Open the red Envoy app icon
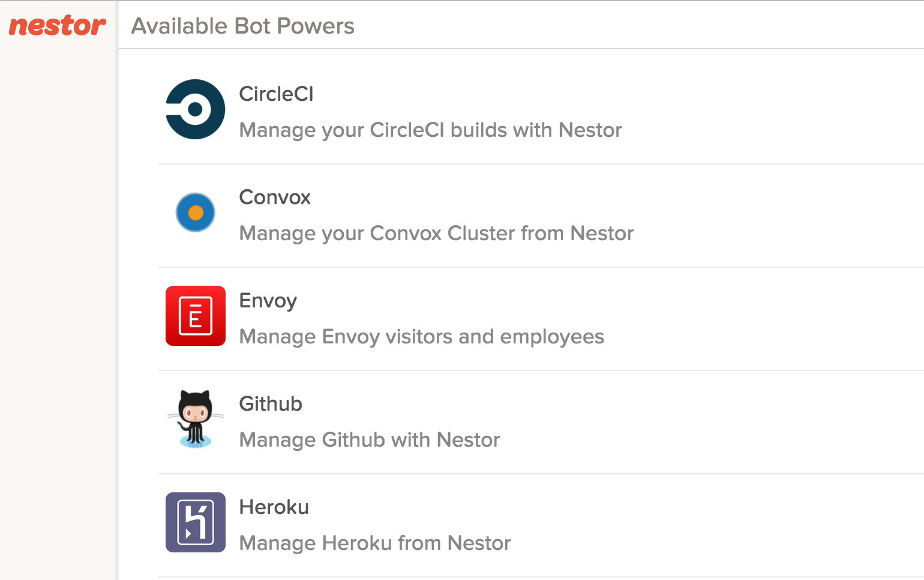 tap(196, 316)
